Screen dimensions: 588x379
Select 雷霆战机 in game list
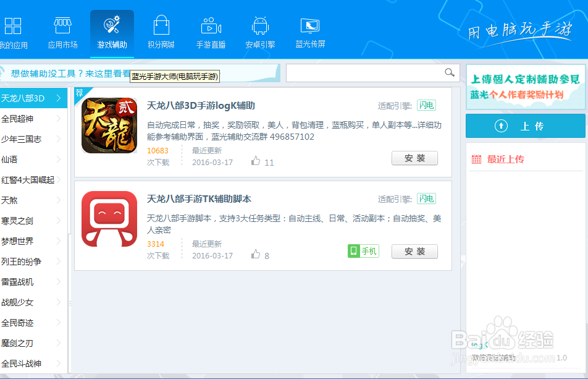click(33, 282)
